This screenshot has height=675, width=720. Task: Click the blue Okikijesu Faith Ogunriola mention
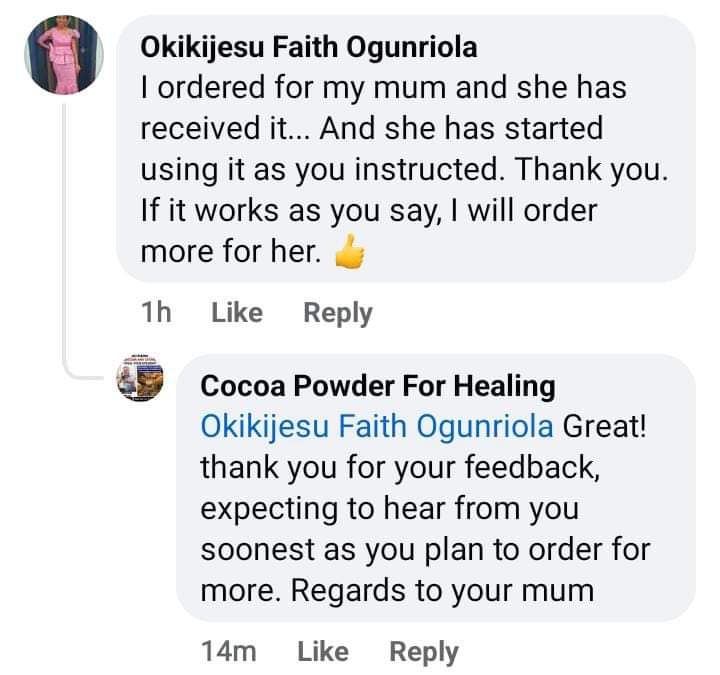point(376,426)
